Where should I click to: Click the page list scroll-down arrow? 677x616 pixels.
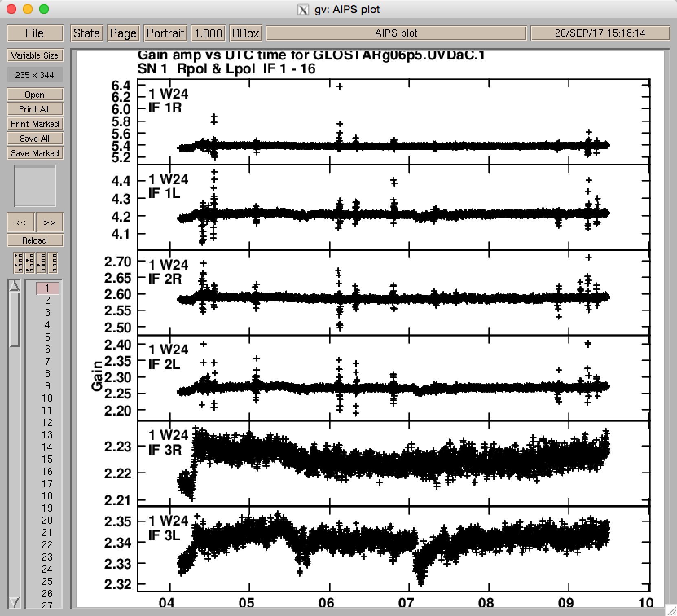click(14, 602)
